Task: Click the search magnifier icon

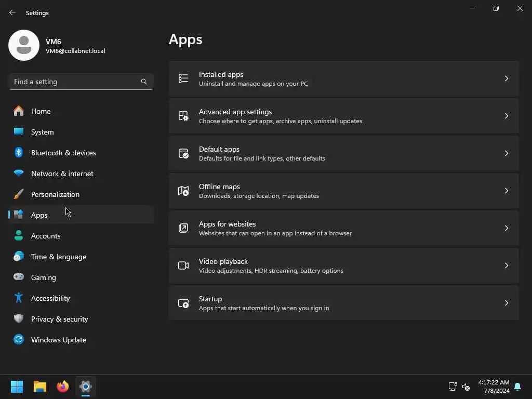Action: 144,82
